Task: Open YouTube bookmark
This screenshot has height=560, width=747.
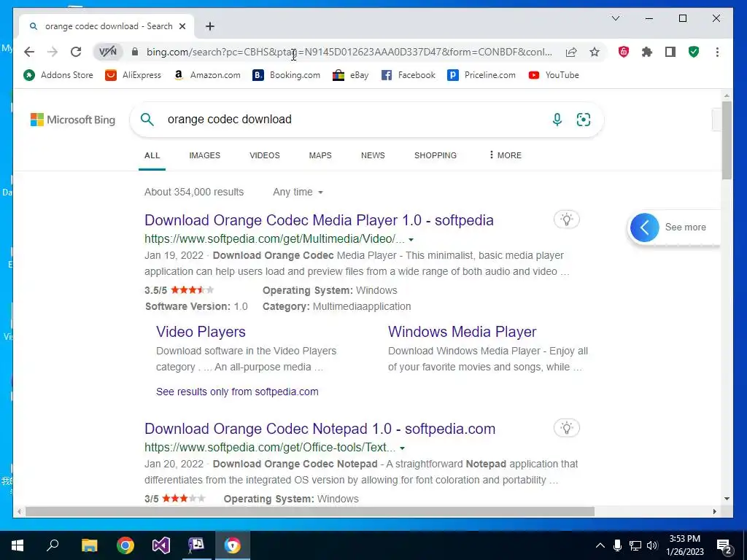Action: 554,75
